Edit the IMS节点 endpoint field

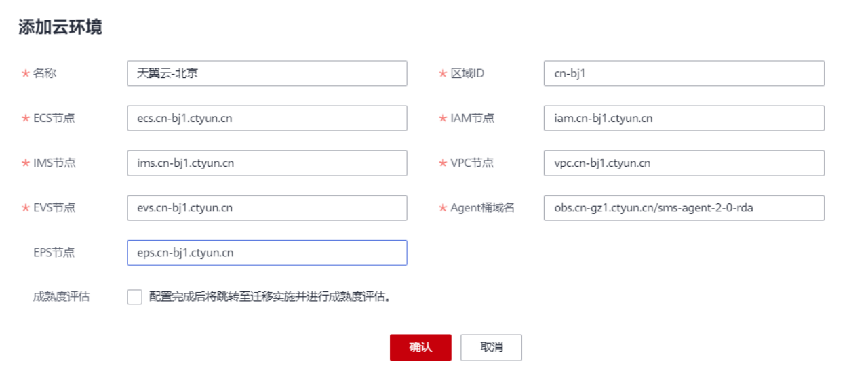point(267,163)
